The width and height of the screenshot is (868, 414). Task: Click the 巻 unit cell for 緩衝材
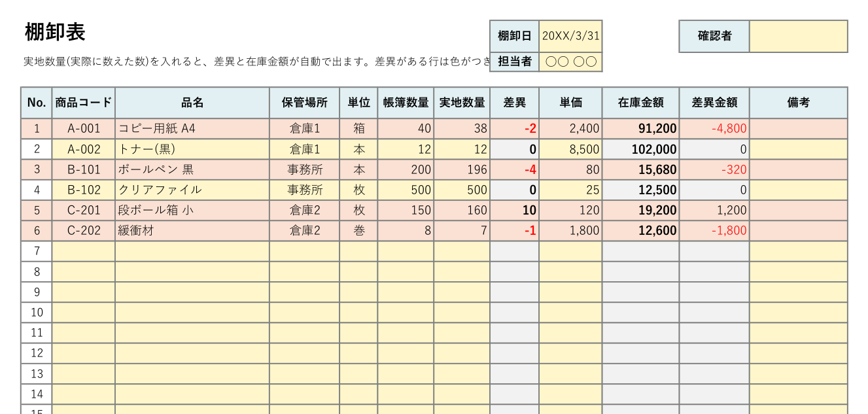(358, 231)
